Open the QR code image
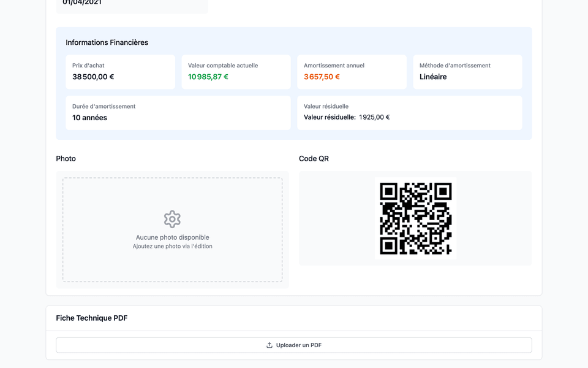This screenshot has width=588, height=368. (415, 218)
